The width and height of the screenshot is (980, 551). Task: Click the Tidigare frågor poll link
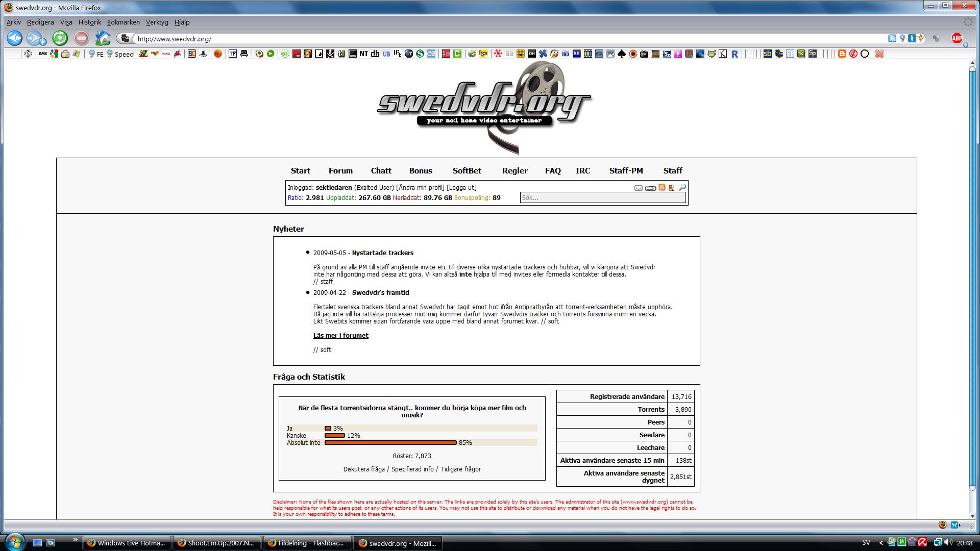460,469
